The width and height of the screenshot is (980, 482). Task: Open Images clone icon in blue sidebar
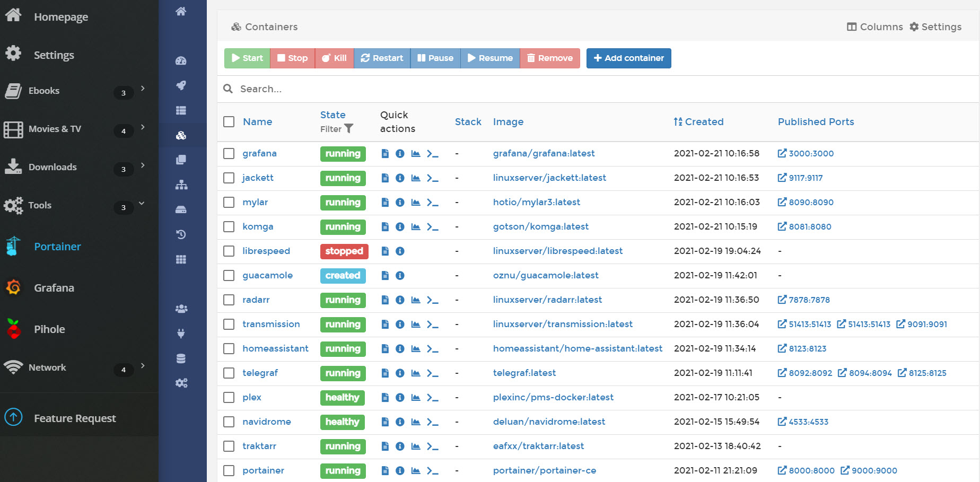point(181,160)
